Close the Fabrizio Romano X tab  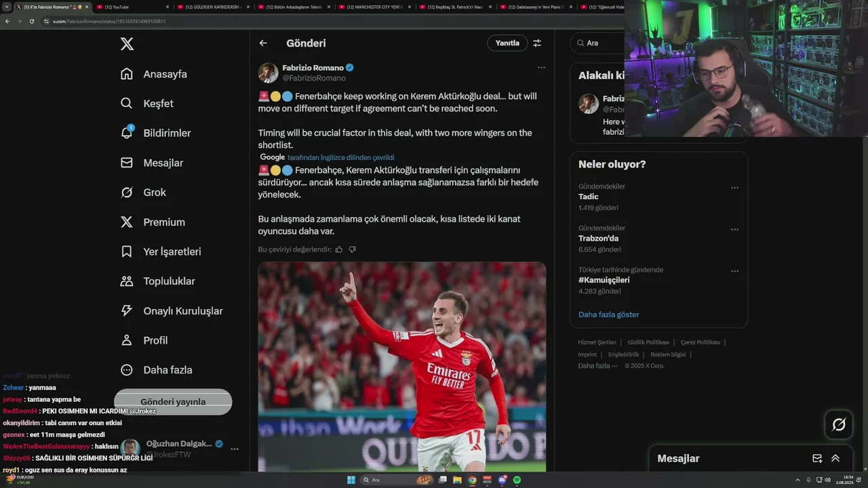point(86,7)
